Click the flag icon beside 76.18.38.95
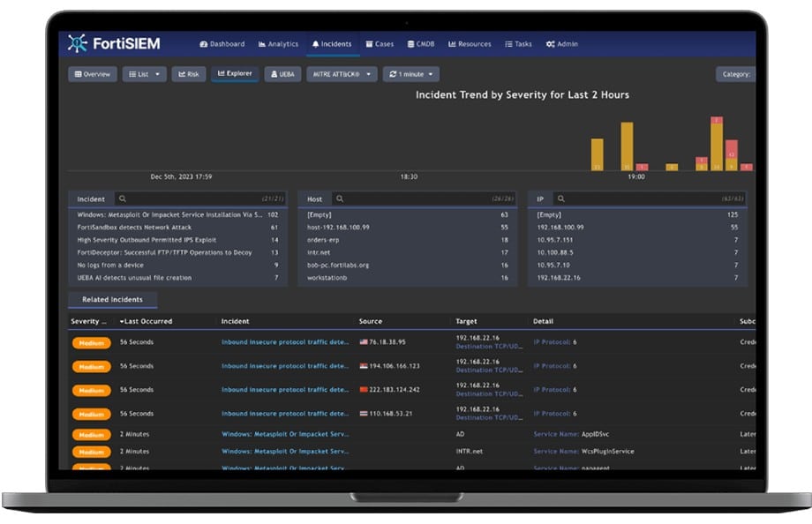 (x=364, y=341)
